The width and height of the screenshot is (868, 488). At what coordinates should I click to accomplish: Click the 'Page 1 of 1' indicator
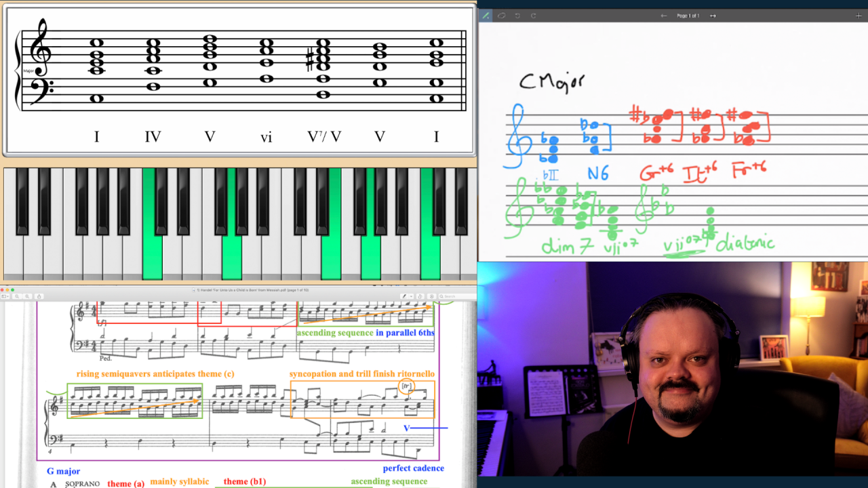click(x=688, y=16)
